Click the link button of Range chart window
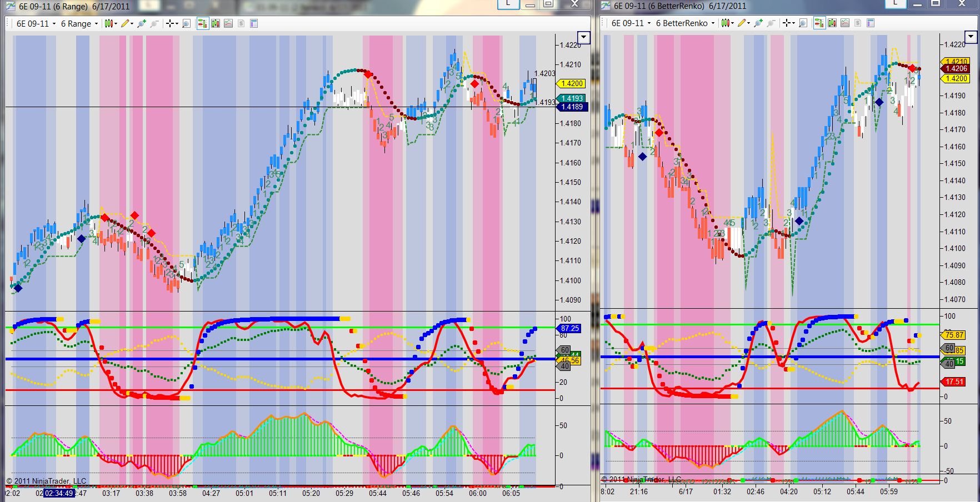Image resolution: width=980 pixels, height=502 pixels. (x=508, y=4)
